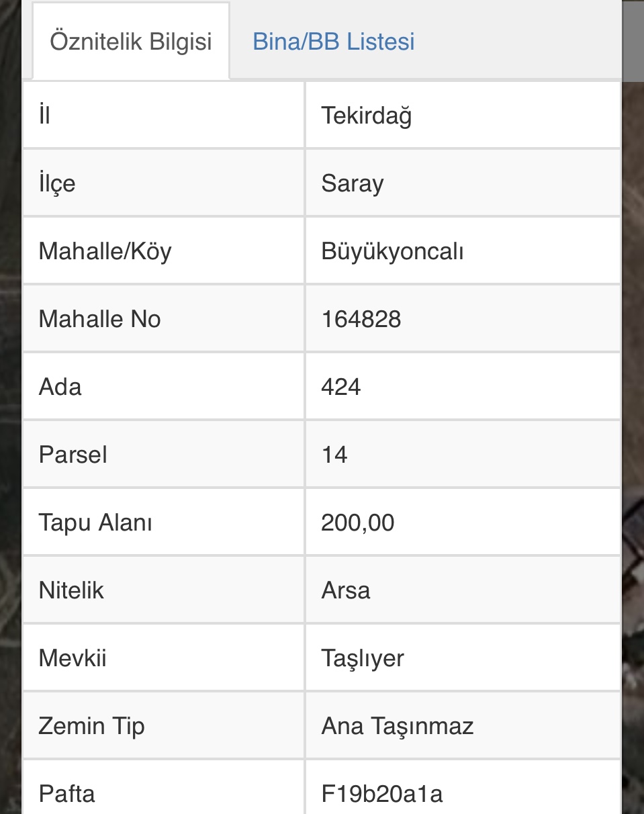644x814 pixels.
Task: Click the Büyükyoncalı neighborhood value
Action: (392, 251)
